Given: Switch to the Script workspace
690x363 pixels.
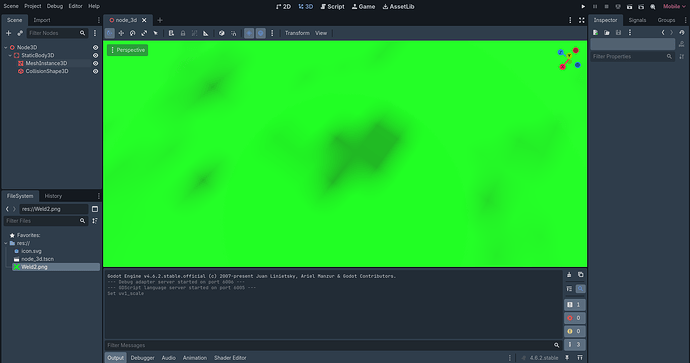Looking at the screenshot, I should tap(333, 7).
